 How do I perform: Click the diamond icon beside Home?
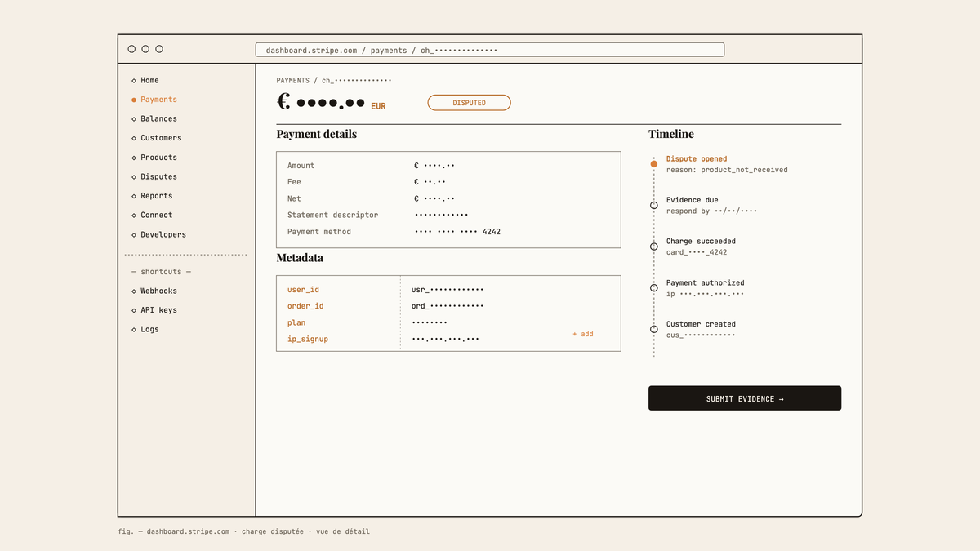click(134, 80)
